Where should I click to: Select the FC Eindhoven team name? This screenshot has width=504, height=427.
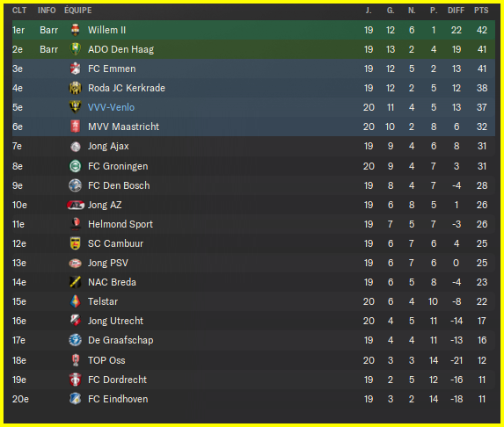click(x=118, y=399)
